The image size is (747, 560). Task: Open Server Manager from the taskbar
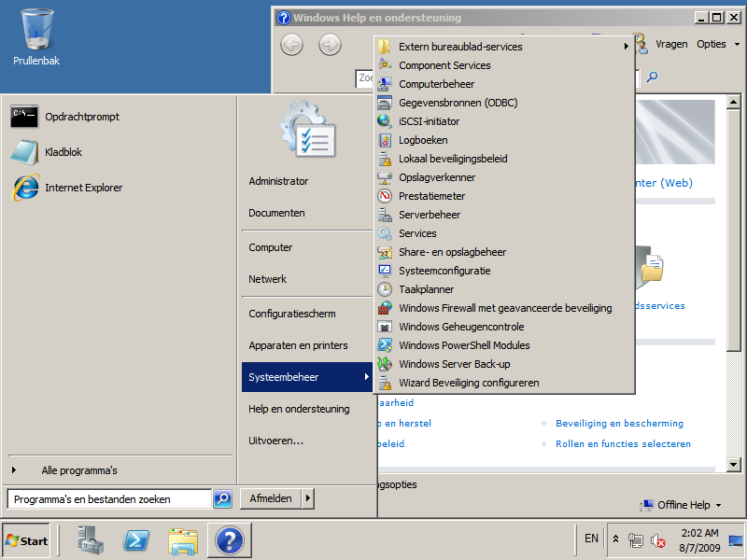point(90,540)
